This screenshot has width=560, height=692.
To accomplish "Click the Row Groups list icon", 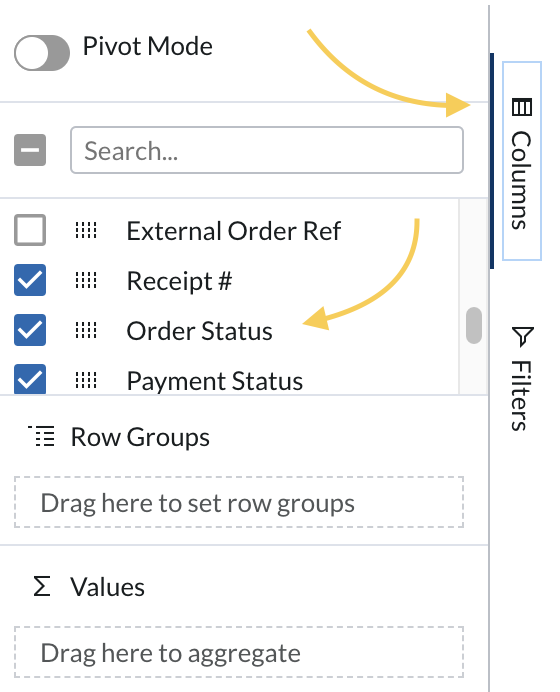I will click(x=41, y=436).
